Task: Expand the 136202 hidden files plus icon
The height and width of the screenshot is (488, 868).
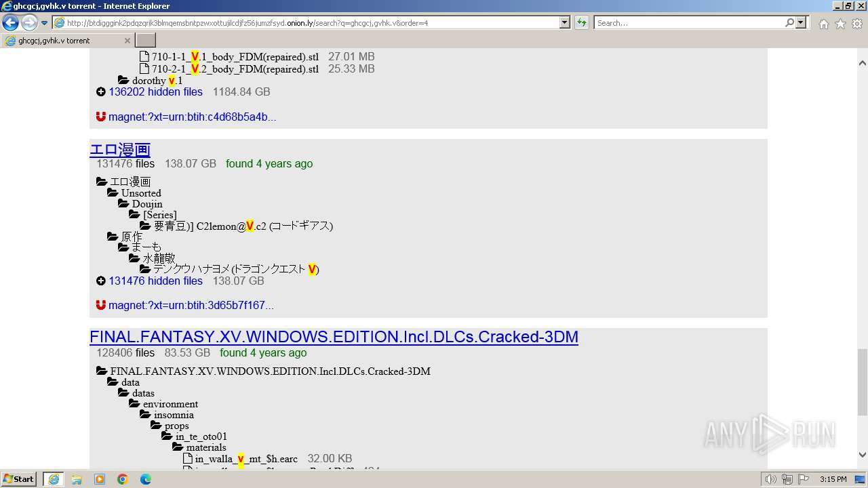Action: click(101, 91)
